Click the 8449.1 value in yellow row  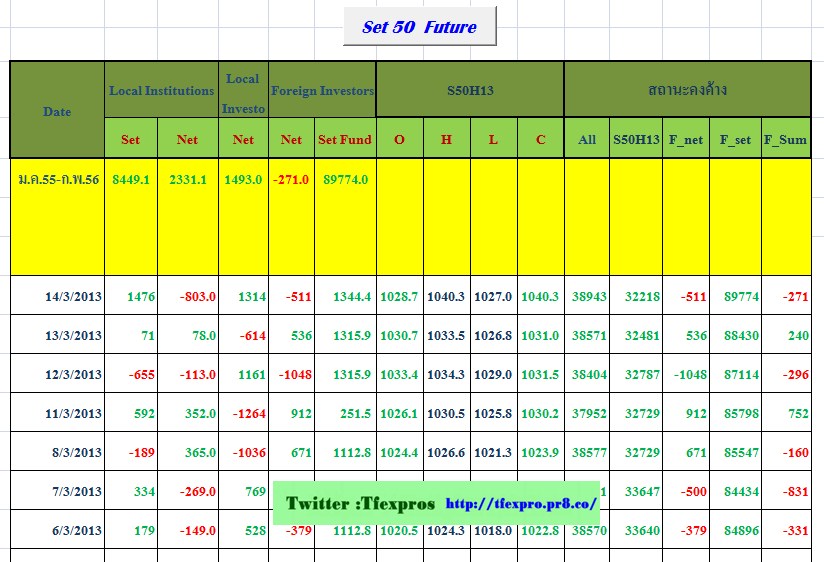coord(130,180)
